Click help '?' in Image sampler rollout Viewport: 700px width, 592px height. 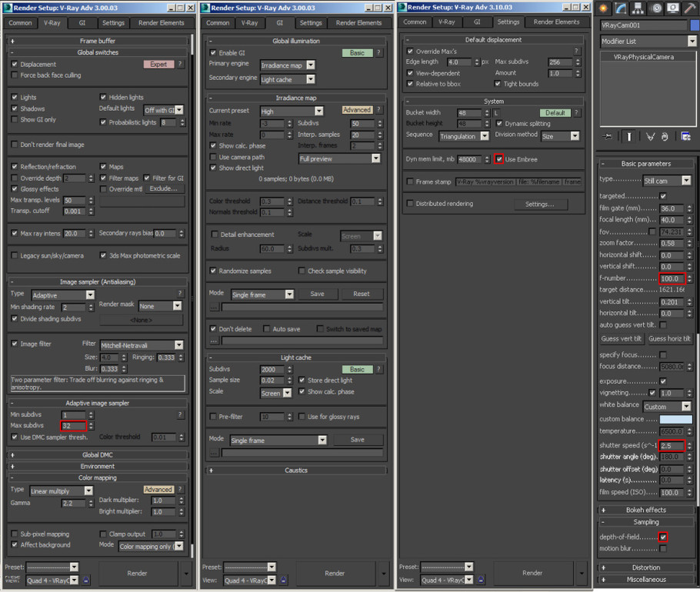(180, 293)
